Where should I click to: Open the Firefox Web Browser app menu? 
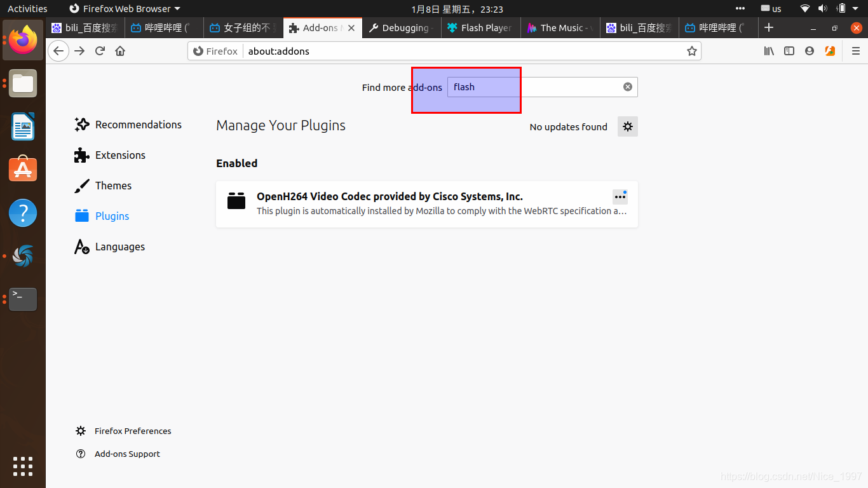click(x=125, y=9)
